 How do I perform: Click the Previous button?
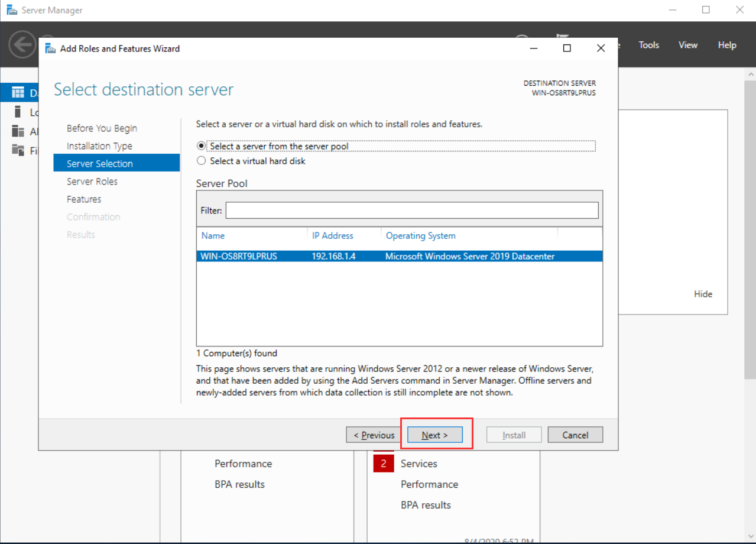point(374,435)
